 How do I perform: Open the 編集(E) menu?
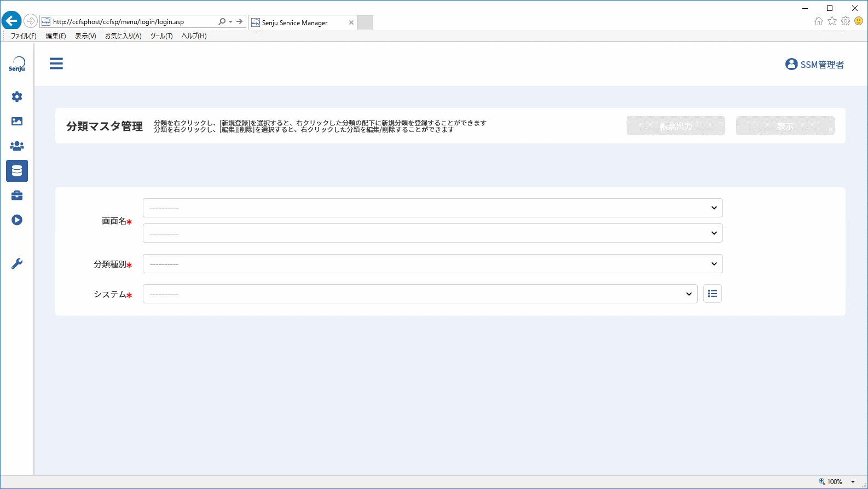point(56,36)
